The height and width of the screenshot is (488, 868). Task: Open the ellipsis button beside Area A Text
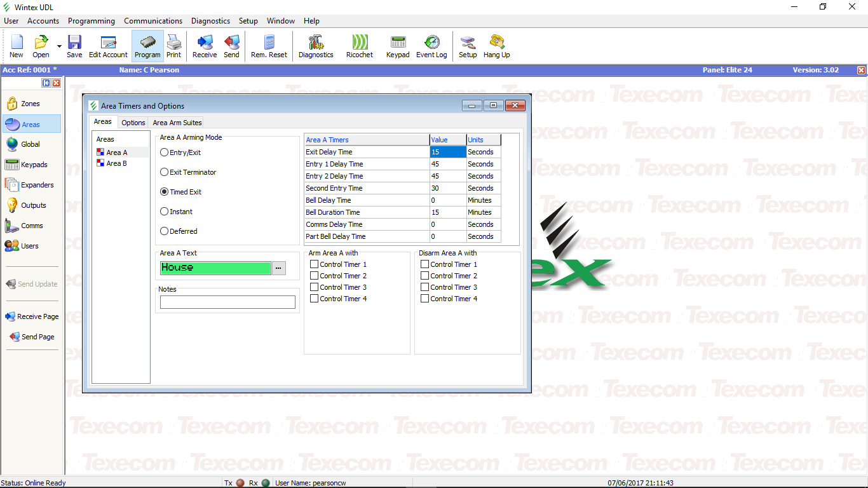pyautogui.click(x=278, y=268)
